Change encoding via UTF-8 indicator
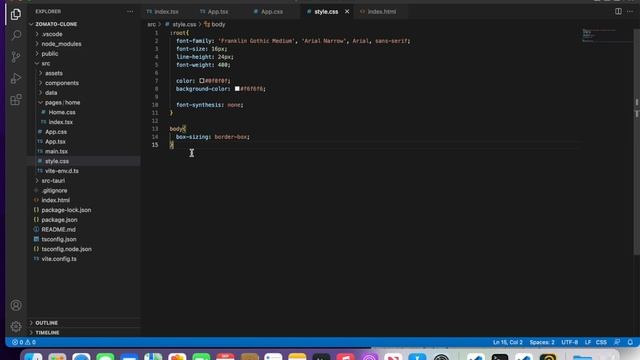The width and height of the screenshot is (640, 360). coord(569,342)
